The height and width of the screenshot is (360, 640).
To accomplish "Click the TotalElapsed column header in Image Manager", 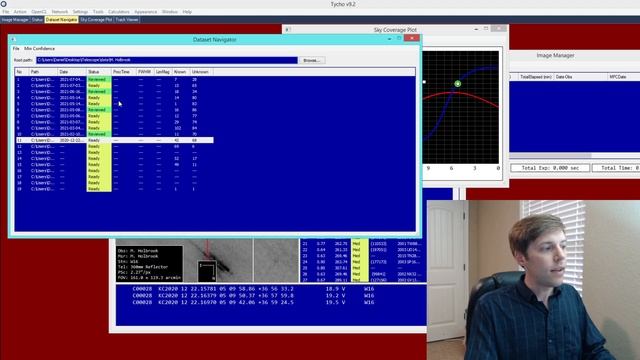I will click(x=536, y=77).
